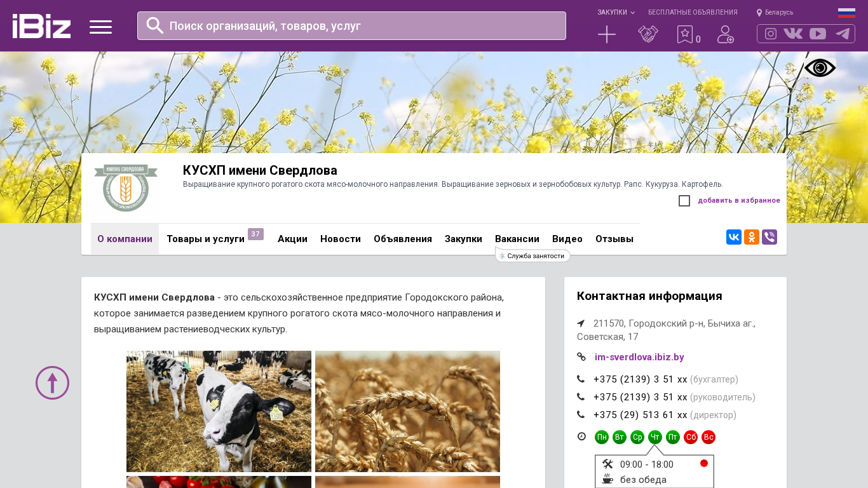This screenshot has width=868, height=488.
Task: Switch language via Russian flag icon
Action: tap(846, 13)
